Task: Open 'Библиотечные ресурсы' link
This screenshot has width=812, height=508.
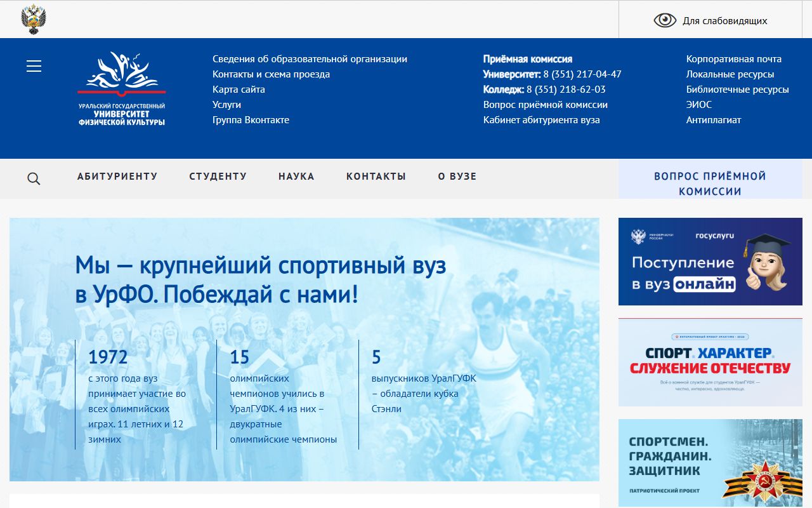Action: click(x=737, y=90)
